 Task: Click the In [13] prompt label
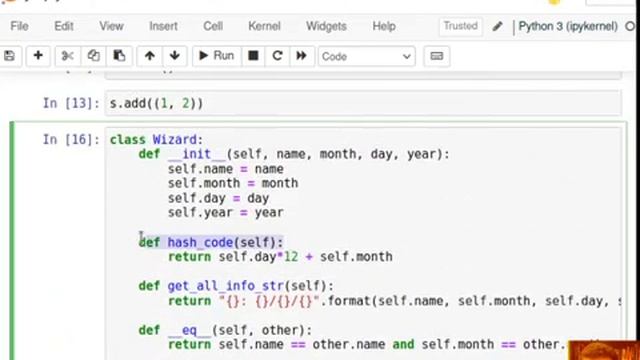[71, 103]
